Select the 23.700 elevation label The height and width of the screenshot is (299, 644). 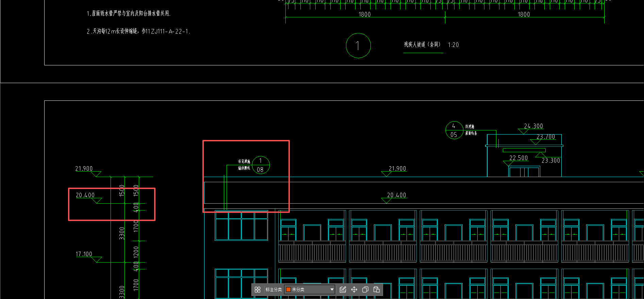(x=546, y=137)
